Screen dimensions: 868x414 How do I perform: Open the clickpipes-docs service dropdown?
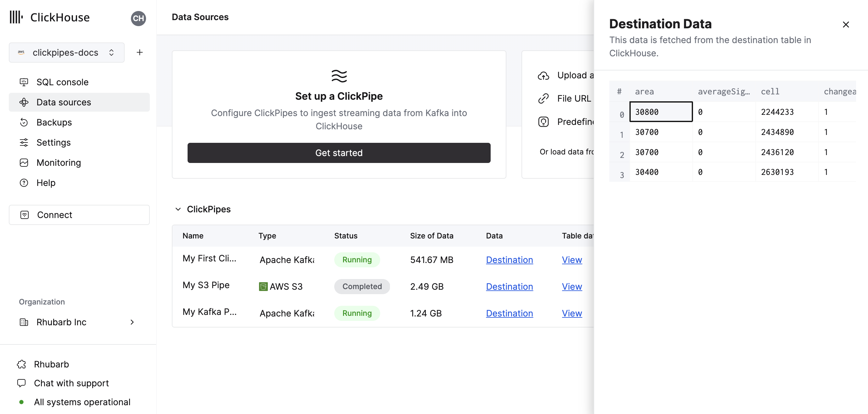click(66, 52)
